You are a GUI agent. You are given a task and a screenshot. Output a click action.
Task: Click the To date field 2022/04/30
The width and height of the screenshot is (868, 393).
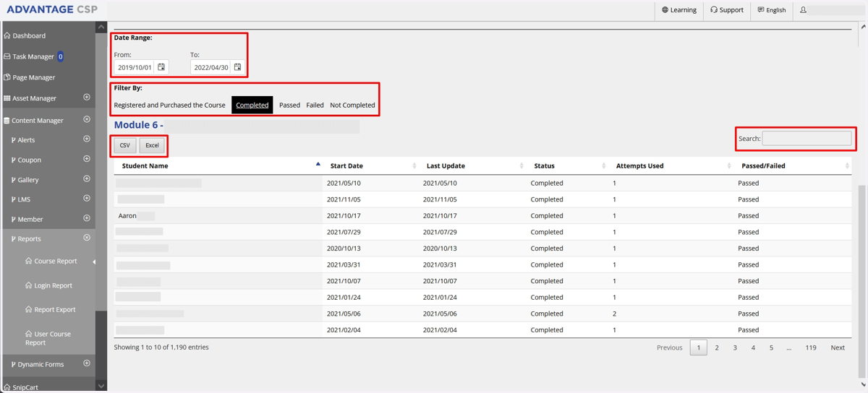tap(210, 67)
